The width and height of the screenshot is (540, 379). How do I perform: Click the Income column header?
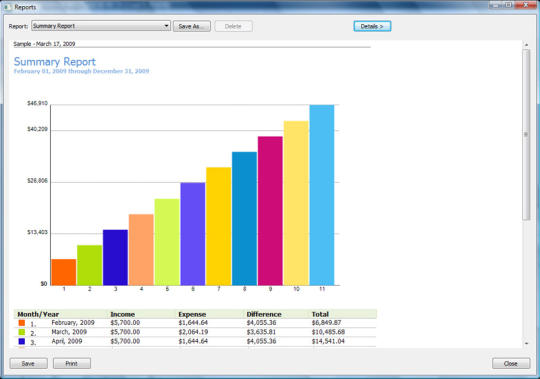coord(123,314)
